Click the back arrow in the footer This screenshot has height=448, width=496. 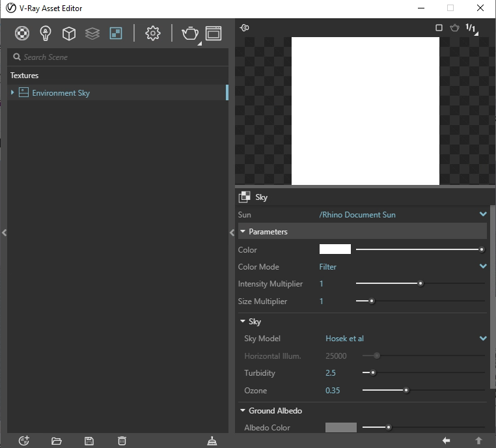pyautogui.click(x=447, y=440)
